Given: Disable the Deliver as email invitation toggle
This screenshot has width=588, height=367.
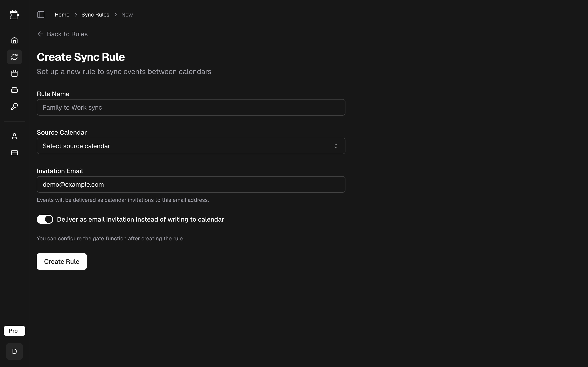Looking at the screenshot, I should tap(45, 219).
